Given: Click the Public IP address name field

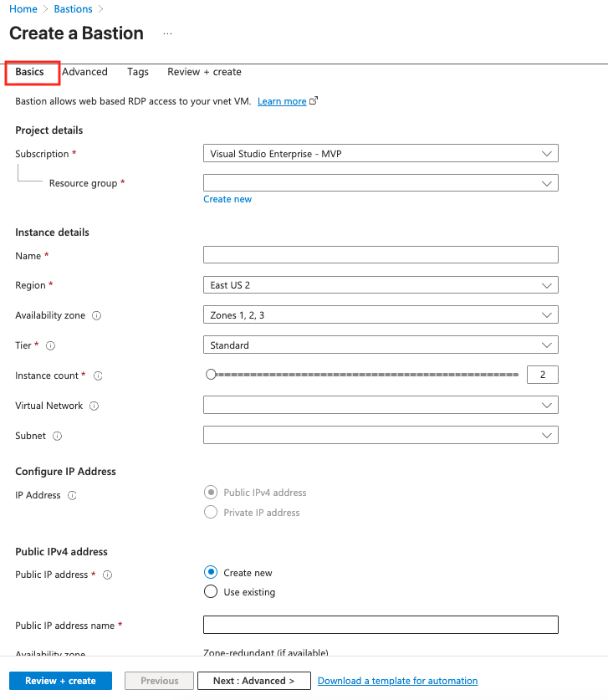Looking at the screenshot, I should point(381,625).
